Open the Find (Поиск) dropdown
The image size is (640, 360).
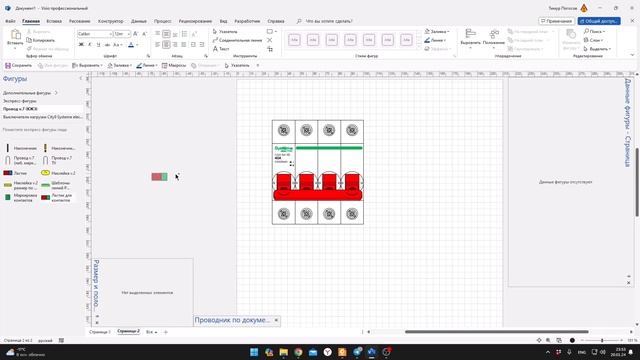tap(594, 31)
